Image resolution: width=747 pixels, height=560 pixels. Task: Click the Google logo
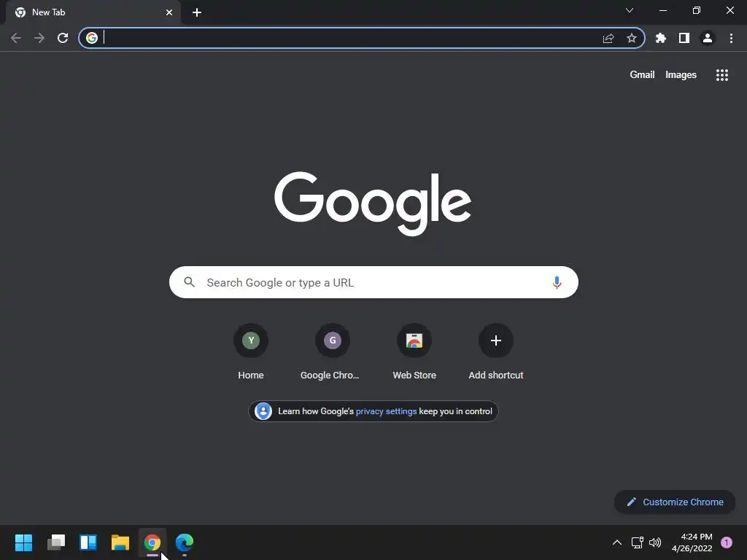[x=373, y=203]
